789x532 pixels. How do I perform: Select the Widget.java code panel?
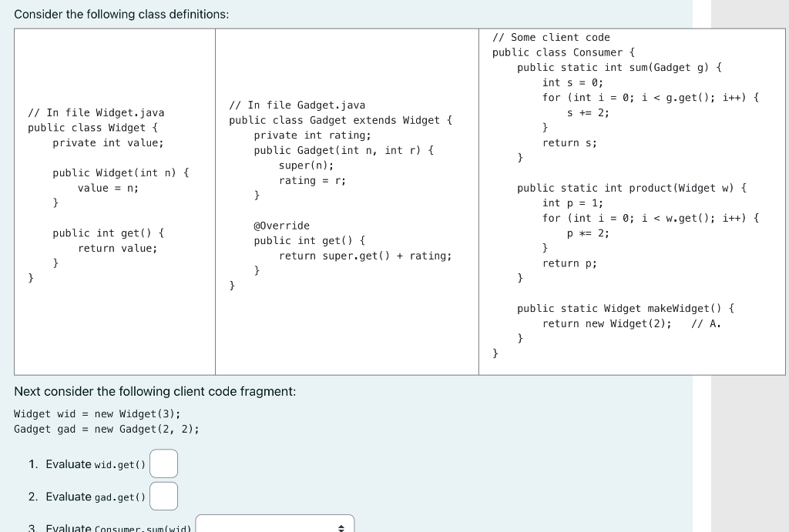coord(114,200)
